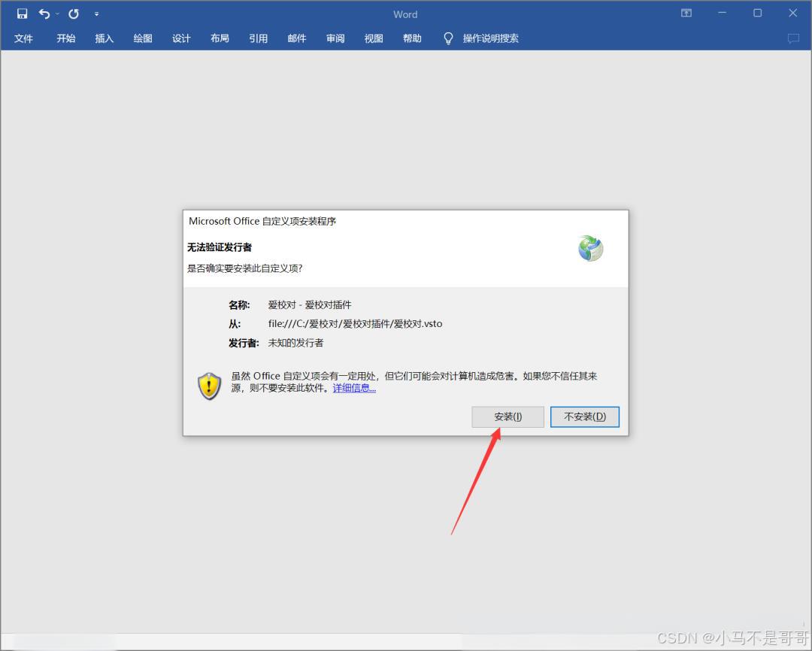Click the 安装(I) button
This screenshot has height=651, width=812.
[x=507, y=417]
